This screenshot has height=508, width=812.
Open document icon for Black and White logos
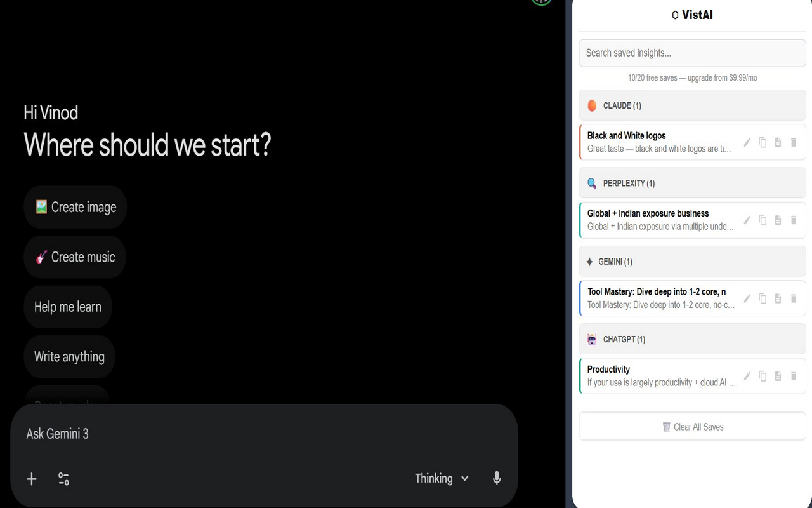[778, 142]
